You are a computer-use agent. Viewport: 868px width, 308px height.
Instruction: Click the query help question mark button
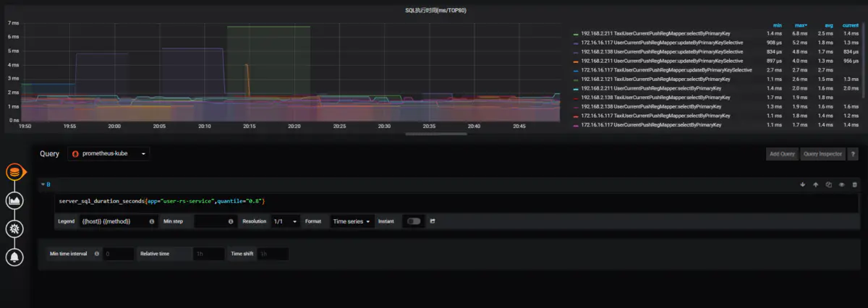tap(853, 154)
